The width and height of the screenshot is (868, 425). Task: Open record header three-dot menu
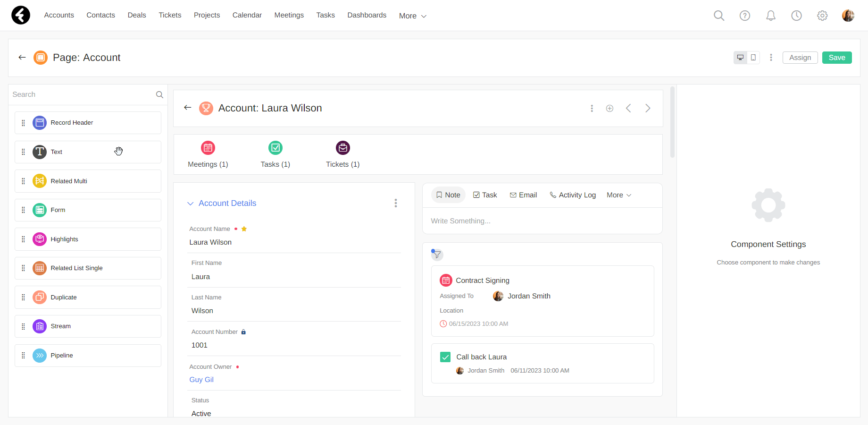592,109
